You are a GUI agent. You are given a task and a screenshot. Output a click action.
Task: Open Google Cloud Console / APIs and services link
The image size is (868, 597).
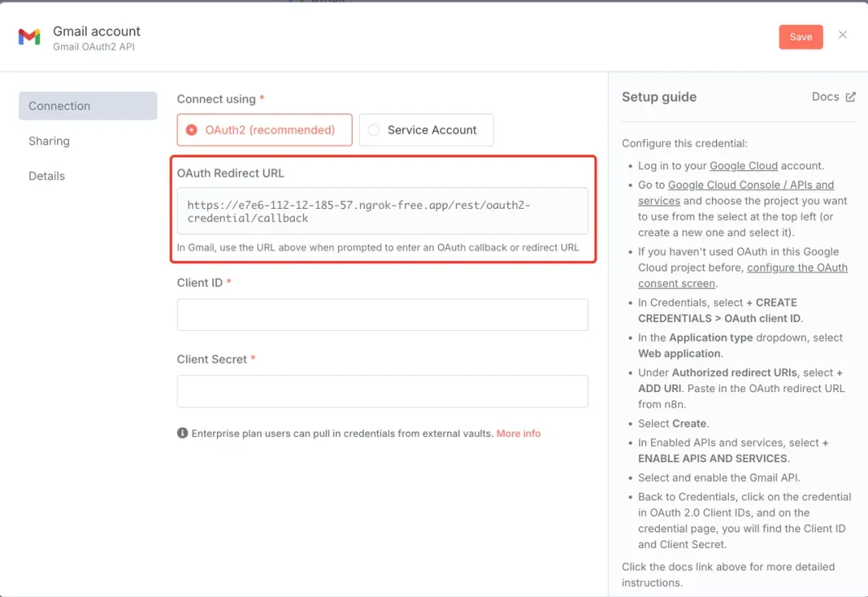751,185
